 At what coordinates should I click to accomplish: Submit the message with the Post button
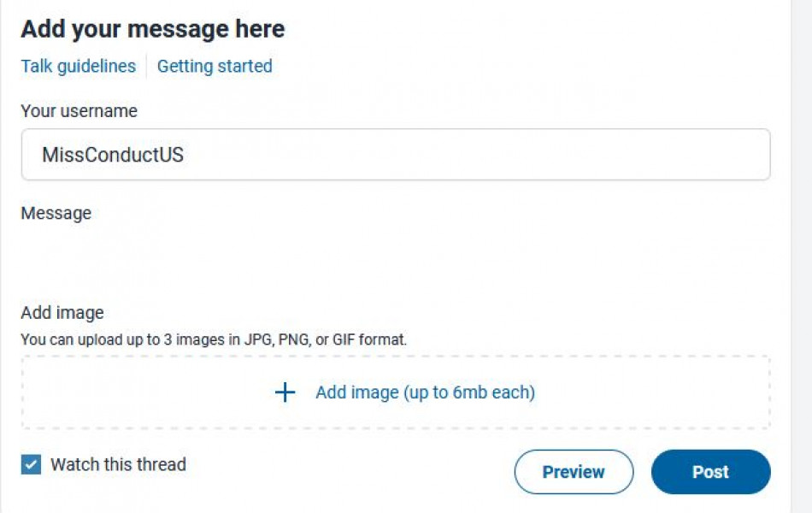[x=710, y=472]
